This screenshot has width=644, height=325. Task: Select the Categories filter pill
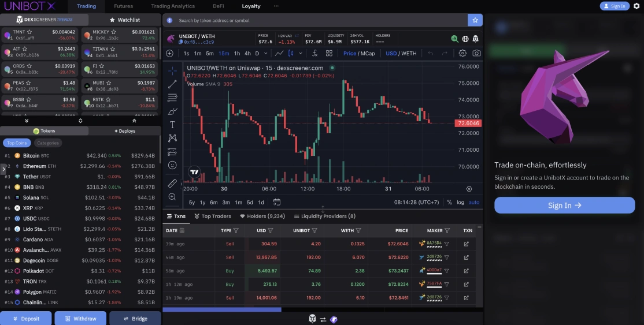click(47, 143)
